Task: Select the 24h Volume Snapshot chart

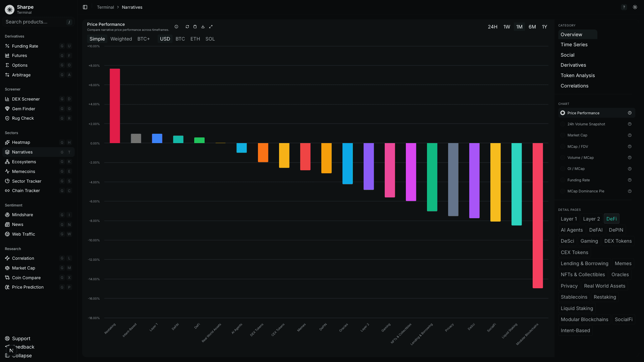Action: pos(586,124)
